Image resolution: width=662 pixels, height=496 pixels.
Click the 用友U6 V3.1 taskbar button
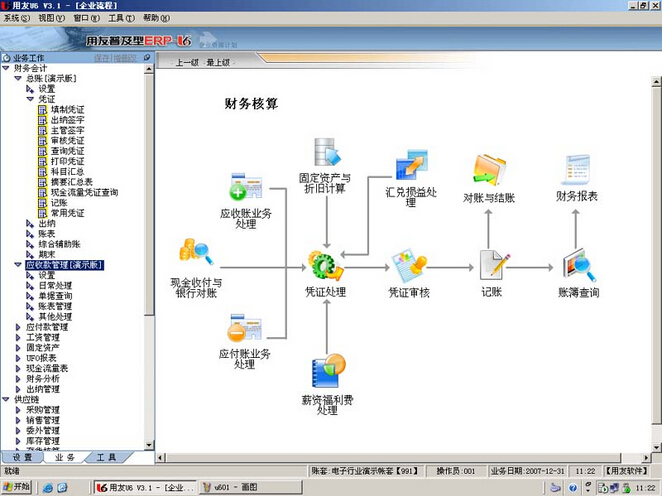(x=146, y=488)
